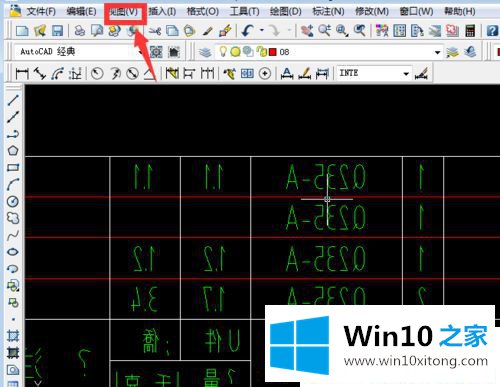The image size is (500, 387).
Task: Toggle the lock for layer 08
Action: click(262, 52)
